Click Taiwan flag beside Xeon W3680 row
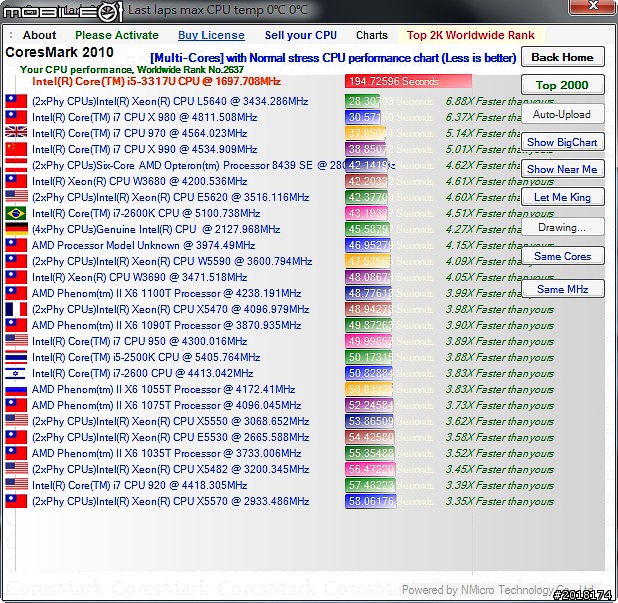Viewport: 618px width, 603px height. pyautogui.click(x=16, y=181)
